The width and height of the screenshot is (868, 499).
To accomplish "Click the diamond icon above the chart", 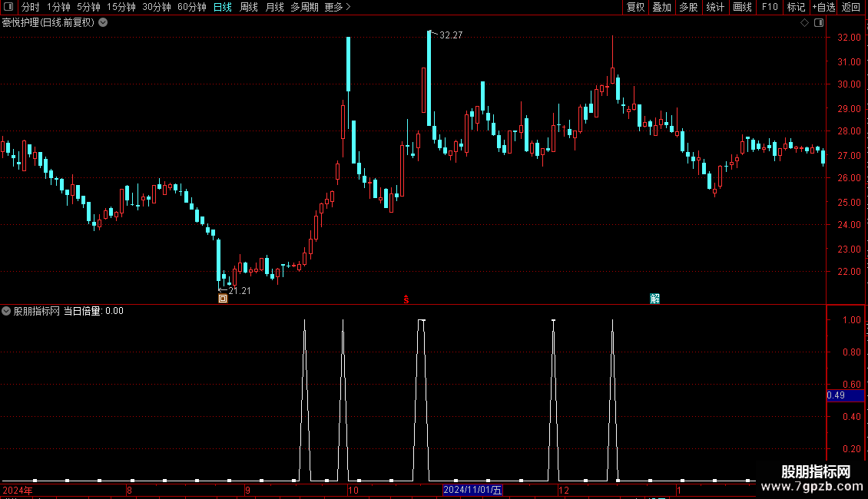I will pyautogui.click(x=805, y=23).
